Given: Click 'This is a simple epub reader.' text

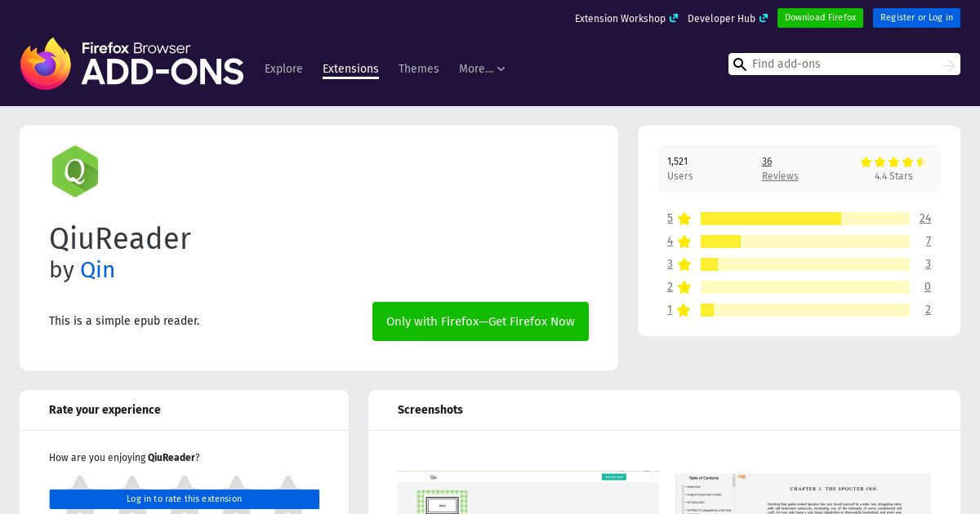Looking at the screenshot, I should click(x=124, y=321).
